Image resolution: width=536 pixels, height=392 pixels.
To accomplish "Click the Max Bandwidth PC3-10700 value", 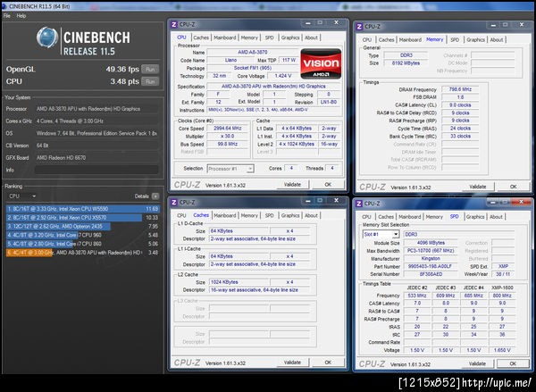I will (x=431, y=251).
